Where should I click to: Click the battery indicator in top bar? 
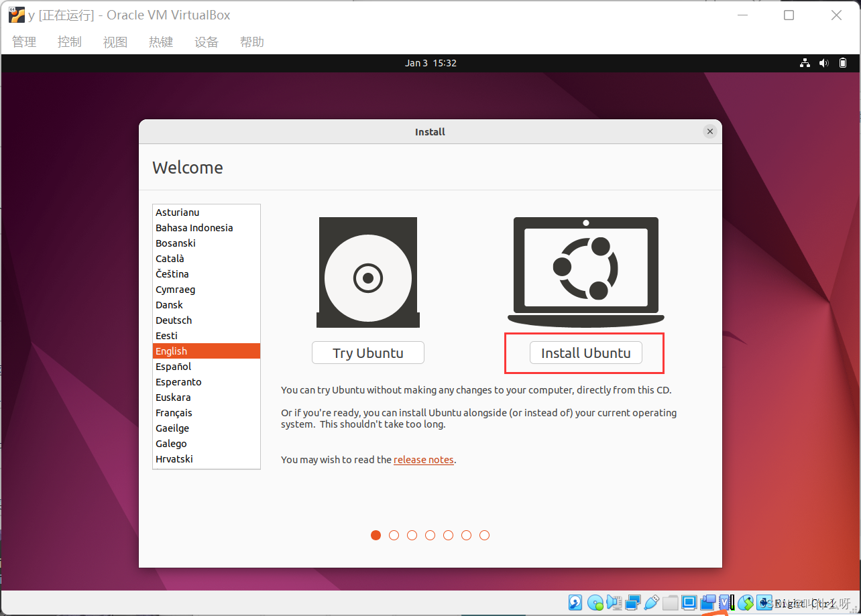click(x=843, y=63)
